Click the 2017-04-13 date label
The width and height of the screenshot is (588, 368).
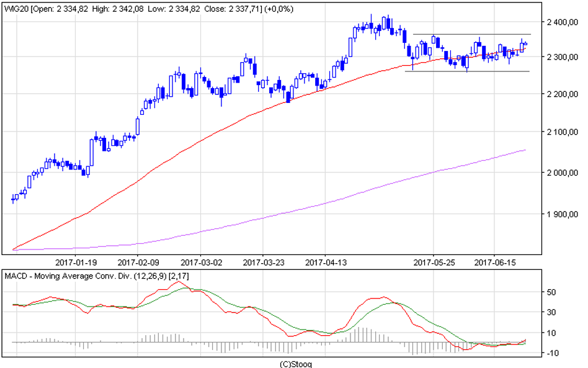click(325, 262)
